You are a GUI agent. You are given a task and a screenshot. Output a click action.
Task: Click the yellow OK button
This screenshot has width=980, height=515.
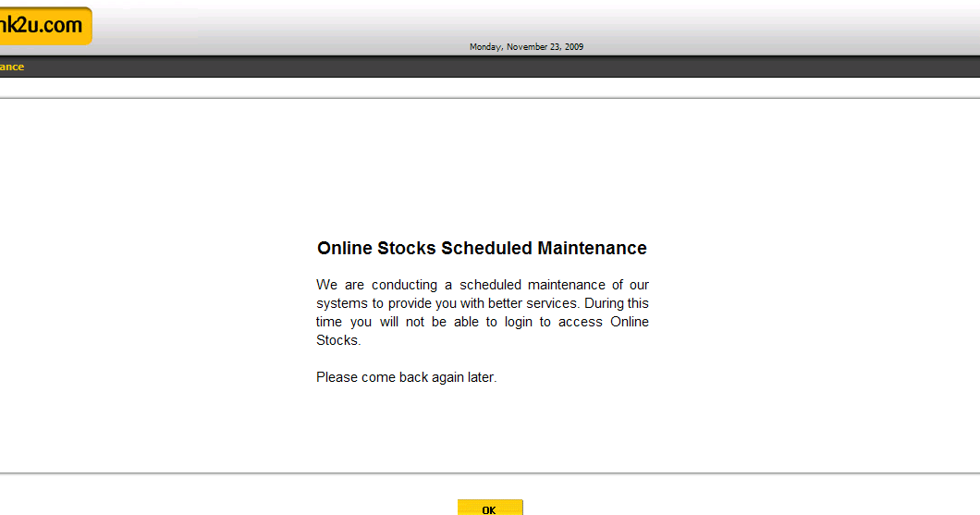tap(490, 508)
